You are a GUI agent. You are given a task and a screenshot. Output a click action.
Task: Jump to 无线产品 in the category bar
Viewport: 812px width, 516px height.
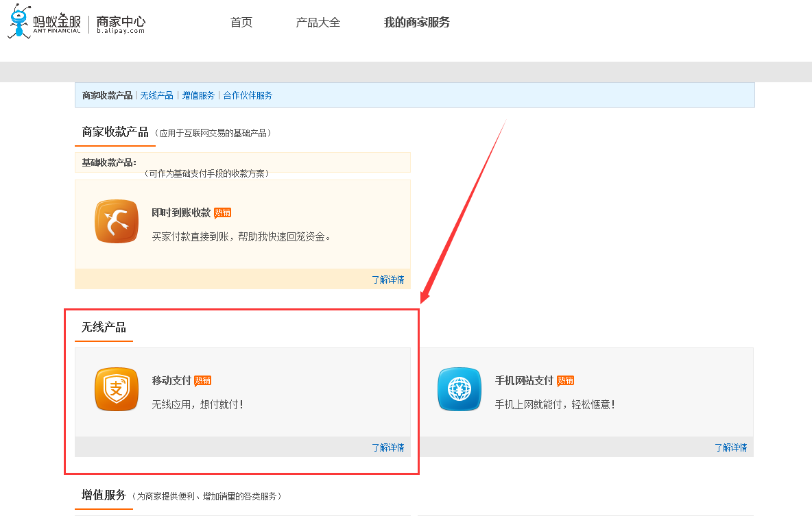[156, 95]
